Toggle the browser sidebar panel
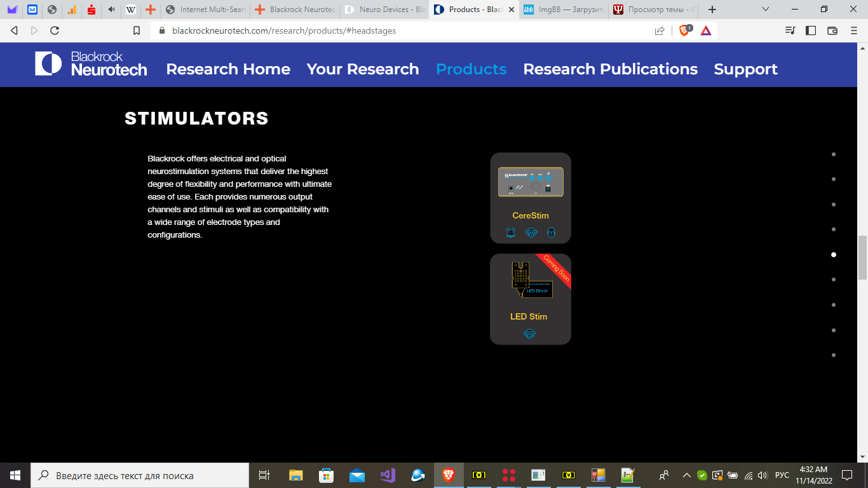 pos(811,30)
